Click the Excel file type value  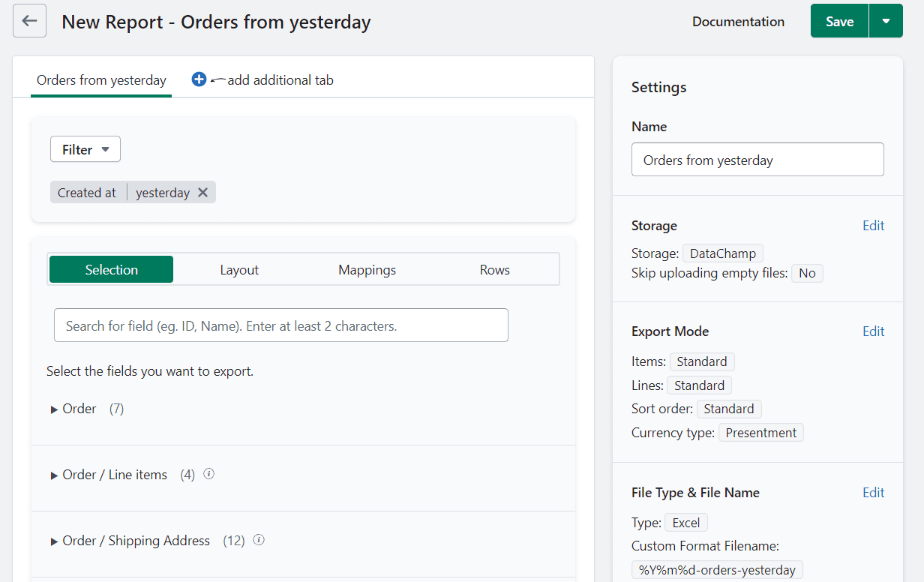click(686, 523)
